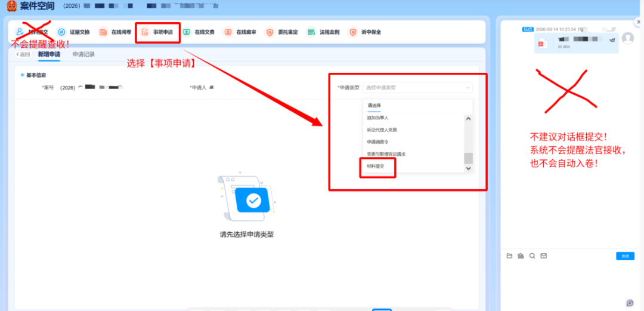Image resolution: width=644 pixels, height=311 pixels.
Task: Select the 事项申请 toolbar button
Action: (156, 32)
